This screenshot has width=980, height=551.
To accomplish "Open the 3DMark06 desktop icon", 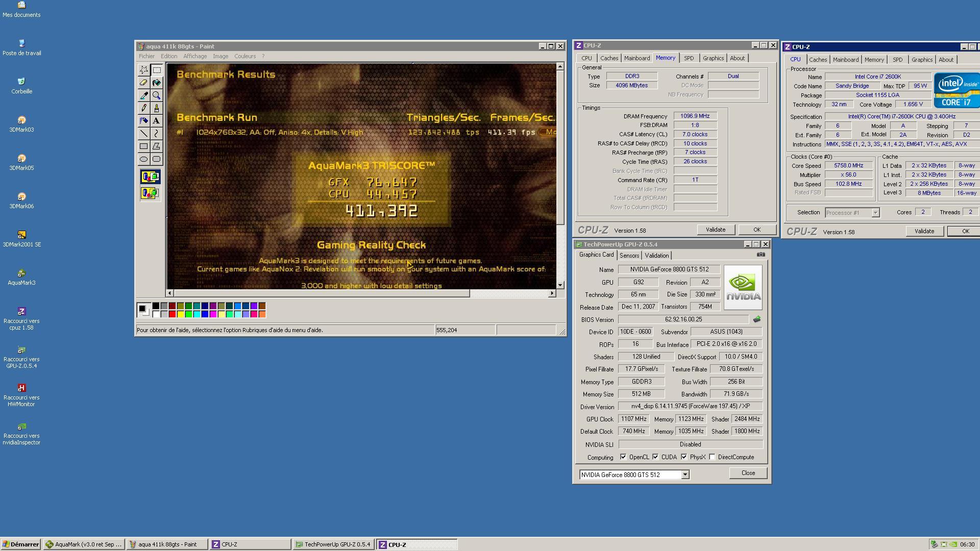I will tap(21, 201).
